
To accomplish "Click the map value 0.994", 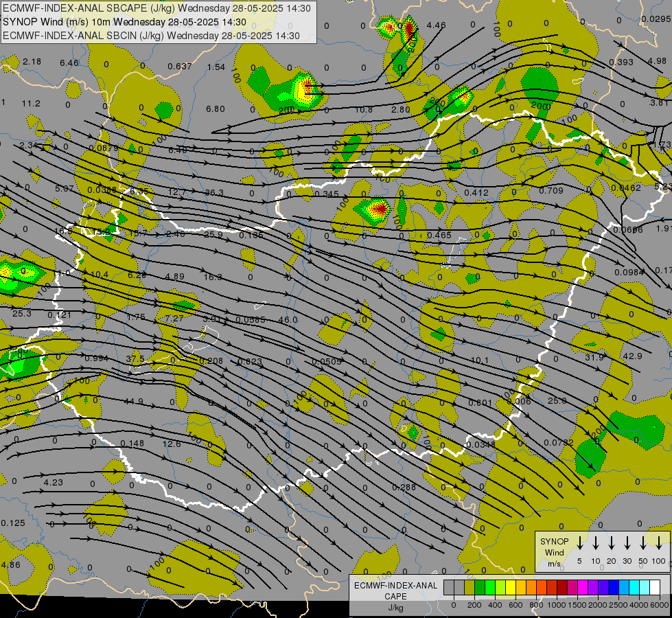I will click(x=96, y=358).
